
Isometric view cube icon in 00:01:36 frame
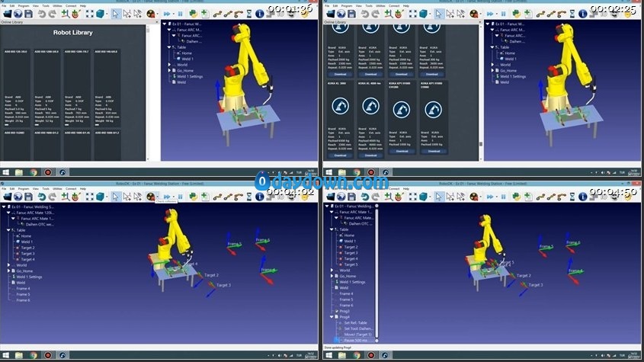[100, 14]
